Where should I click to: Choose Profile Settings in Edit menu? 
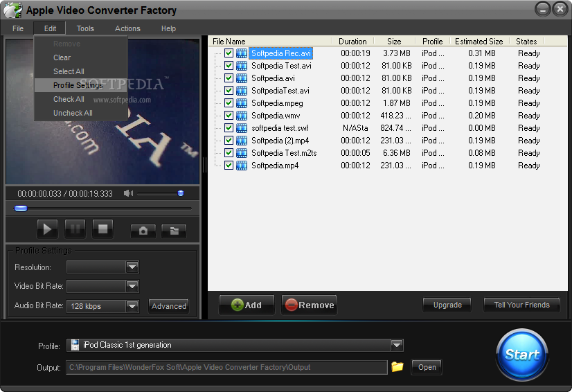click(80, 85)
